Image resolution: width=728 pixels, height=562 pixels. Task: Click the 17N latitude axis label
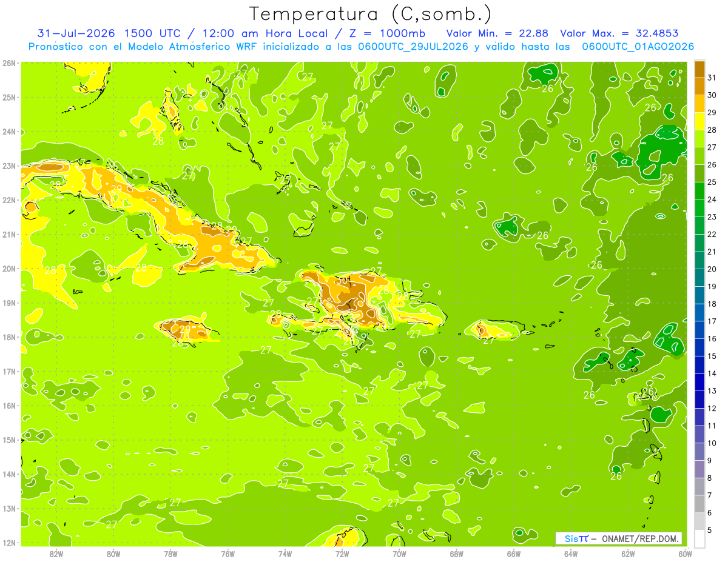9,371
